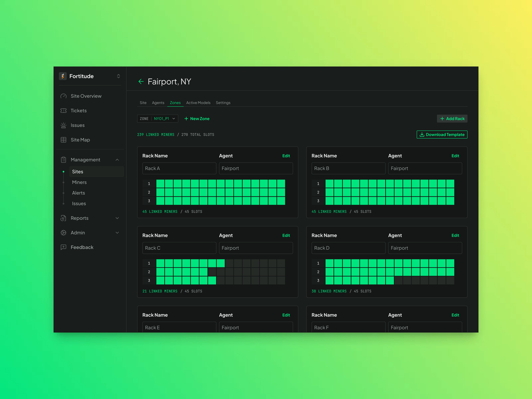The width and height of the screenshot is (532, 399).
Task: Toggle the last filled slot in Rack D
Action: pyautogui.click(x=390, y=280)
